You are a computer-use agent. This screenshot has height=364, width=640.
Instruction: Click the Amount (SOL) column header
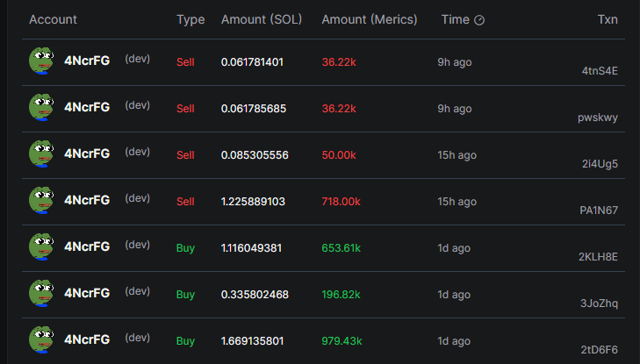tap(262, 19)
